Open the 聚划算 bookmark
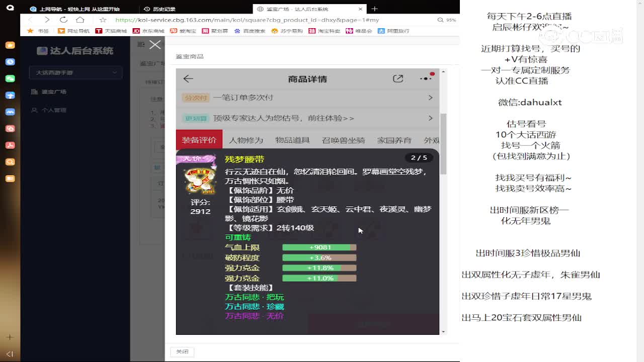The width and height of the screenshot is (644, 362). coord(215,31)
